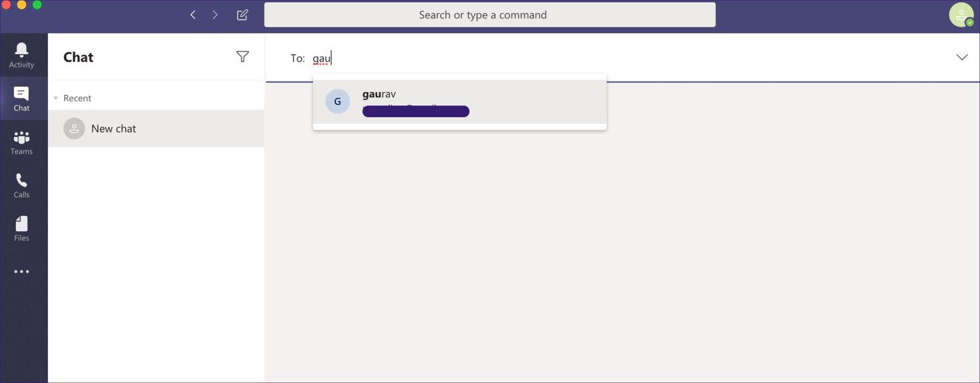Select the Chat icon in sidebar
The height and width of the screenshot is (383, 980).
(22, 94)
